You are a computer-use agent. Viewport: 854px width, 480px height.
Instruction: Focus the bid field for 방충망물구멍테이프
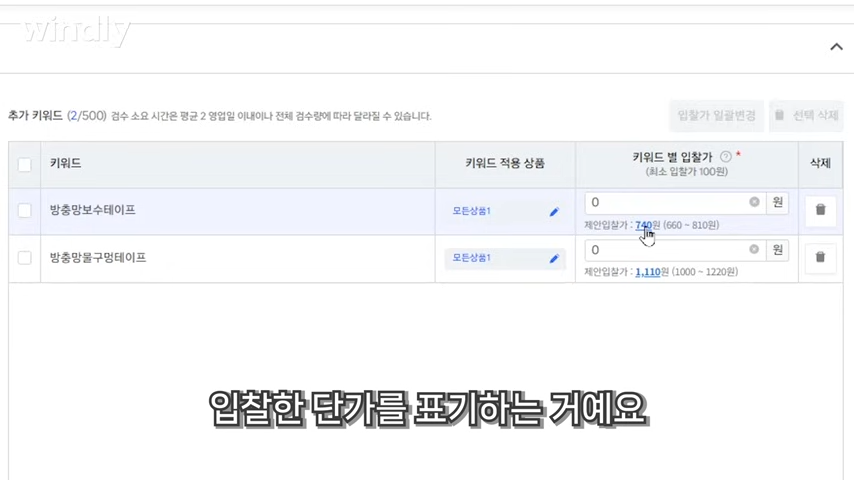coord(675,250)
